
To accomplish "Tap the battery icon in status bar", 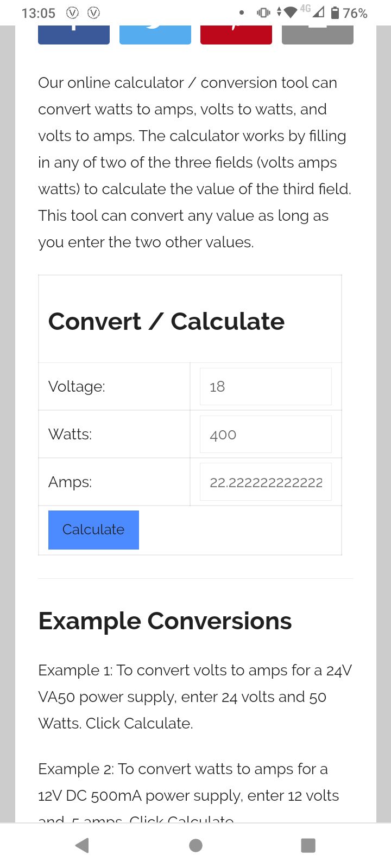I will click(335, 12).
